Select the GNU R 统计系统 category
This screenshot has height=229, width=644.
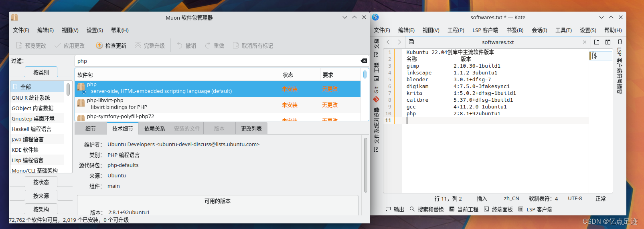[x=37, y=98]
